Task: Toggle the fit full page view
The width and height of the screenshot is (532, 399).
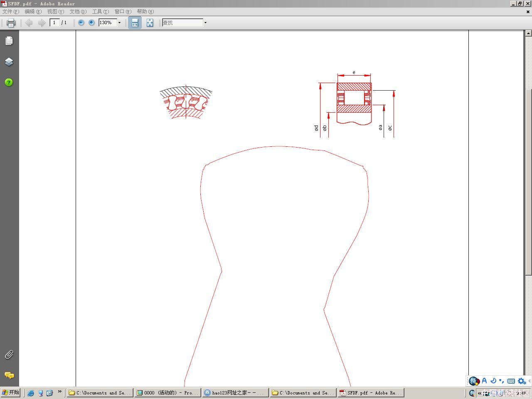Action: pyautogui.click(x=150, y=23)
